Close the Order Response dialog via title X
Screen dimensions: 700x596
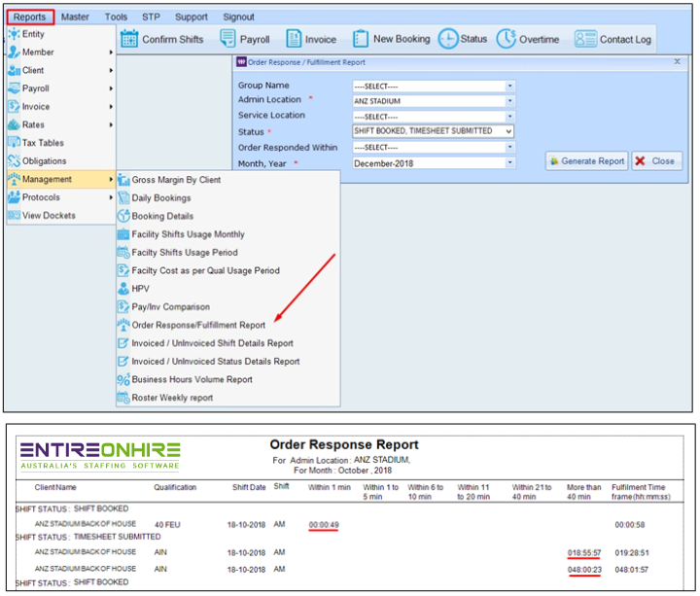click(677, 61)
